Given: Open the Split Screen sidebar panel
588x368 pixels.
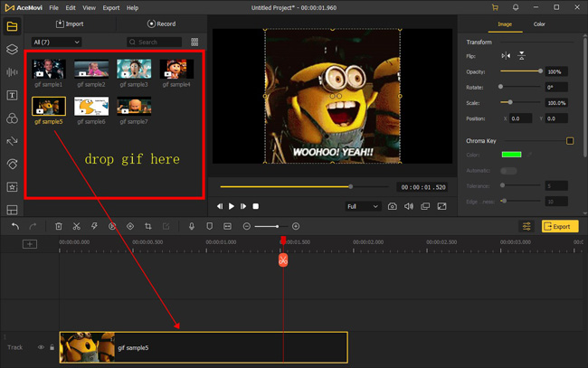Looking at the screenshot, I should click(12, 210).
